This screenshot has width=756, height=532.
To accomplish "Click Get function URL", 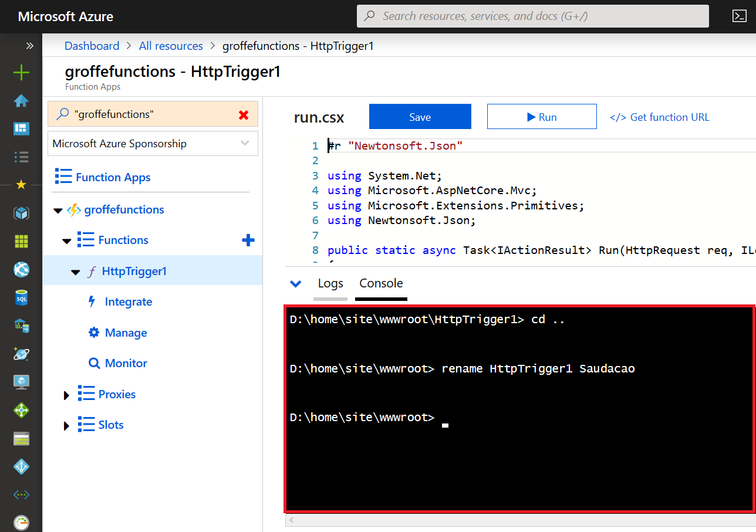I will 659,117.
